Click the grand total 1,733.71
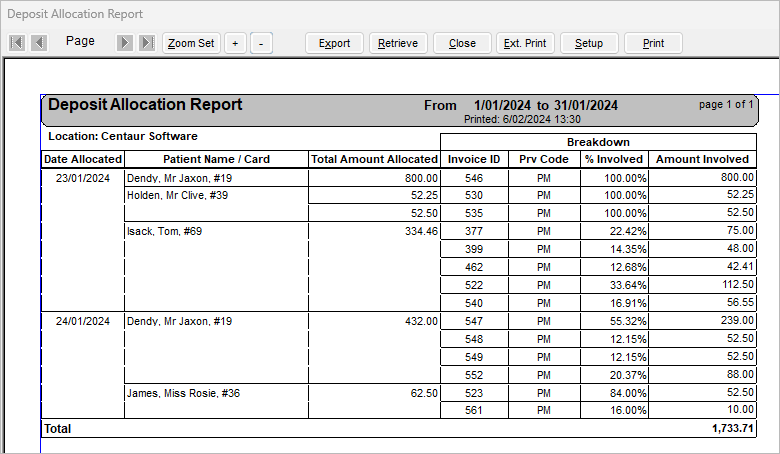 tap(733, 428)
